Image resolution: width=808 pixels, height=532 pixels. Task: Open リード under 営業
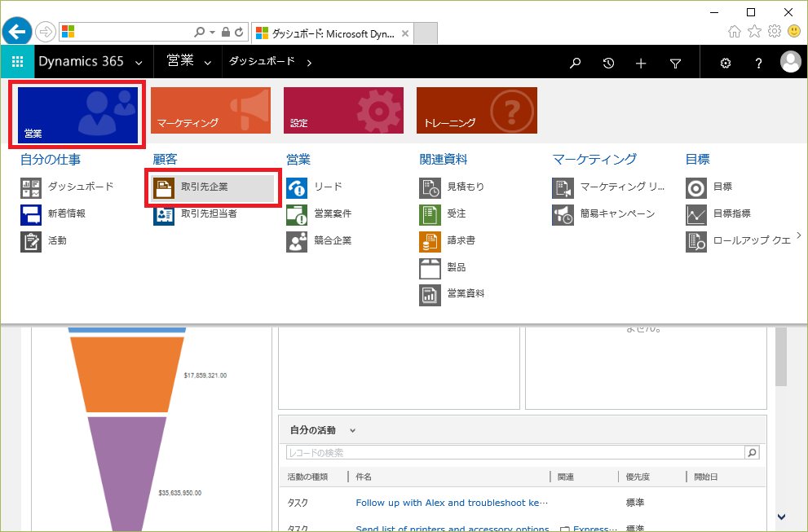(315, 187)
